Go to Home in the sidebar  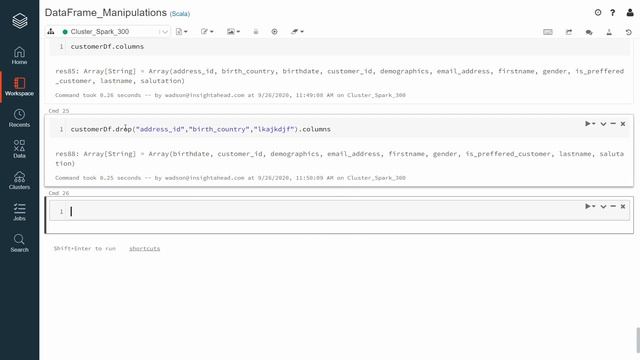tap(19, 56)
